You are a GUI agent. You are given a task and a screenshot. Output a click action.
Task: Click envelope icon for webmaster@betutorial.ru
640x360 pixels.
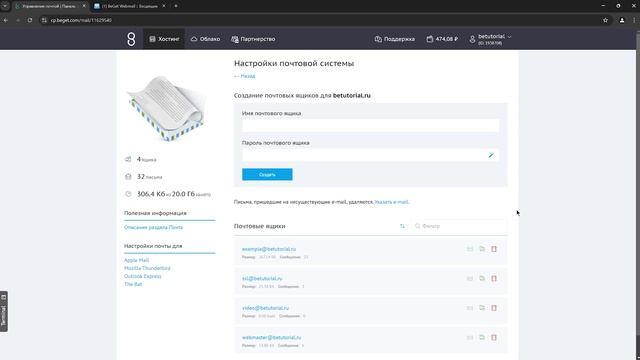coord(470,338)
